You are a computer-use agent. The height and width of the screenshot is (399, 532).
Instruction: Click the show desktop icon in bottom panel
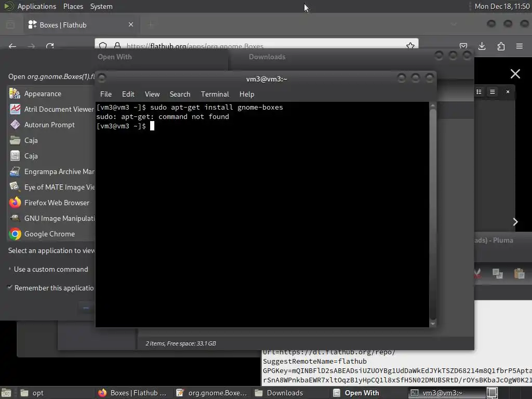pyautogui.click(x=6, y=393)
